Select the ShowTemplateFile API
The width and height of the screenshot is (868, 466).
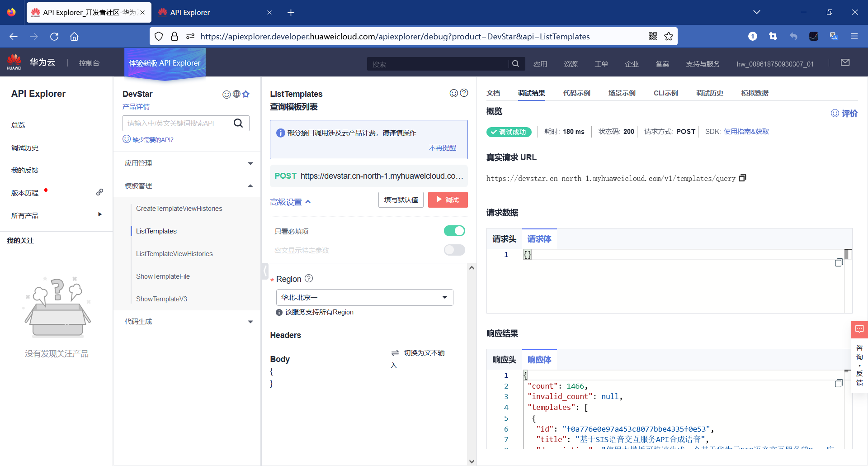point(163,276)
